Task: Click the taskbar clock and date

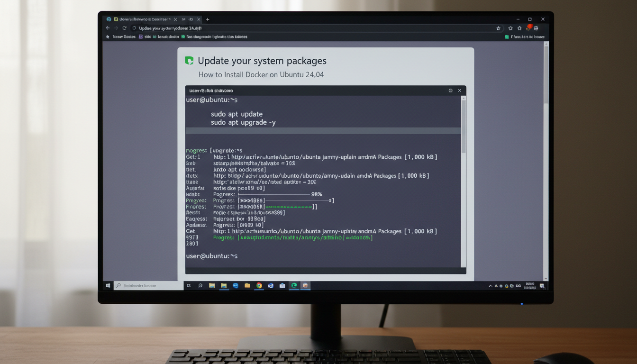Action: (x=530, y=286)
